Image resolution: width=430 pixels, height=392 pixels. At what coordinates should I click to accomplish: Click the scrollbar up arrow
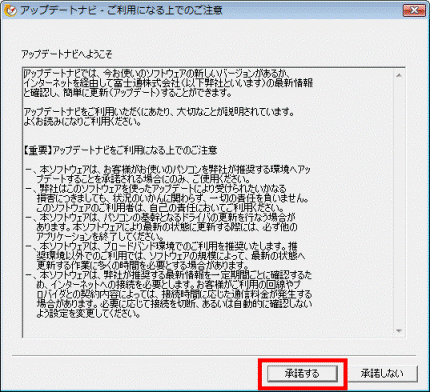coord(399,76)
